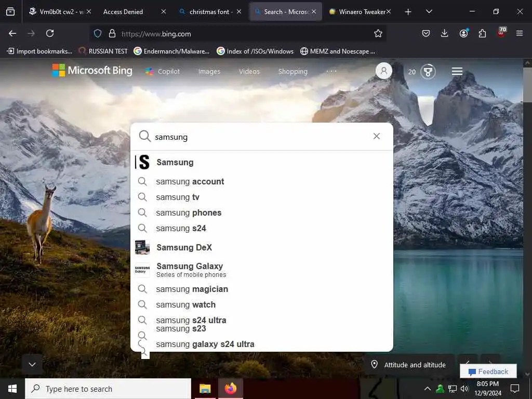Select samsung magician suggestion
Screen dimensions: 532x399
(262, 289)
